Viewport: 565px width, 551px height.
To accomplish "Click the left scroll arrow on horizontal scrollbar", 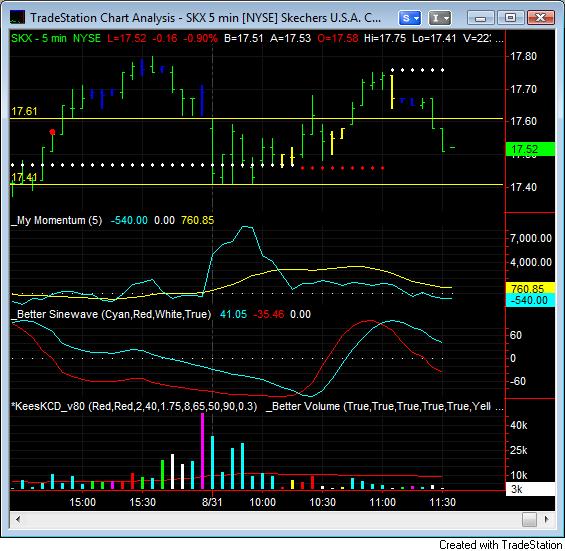I will [x=18, y=520].
